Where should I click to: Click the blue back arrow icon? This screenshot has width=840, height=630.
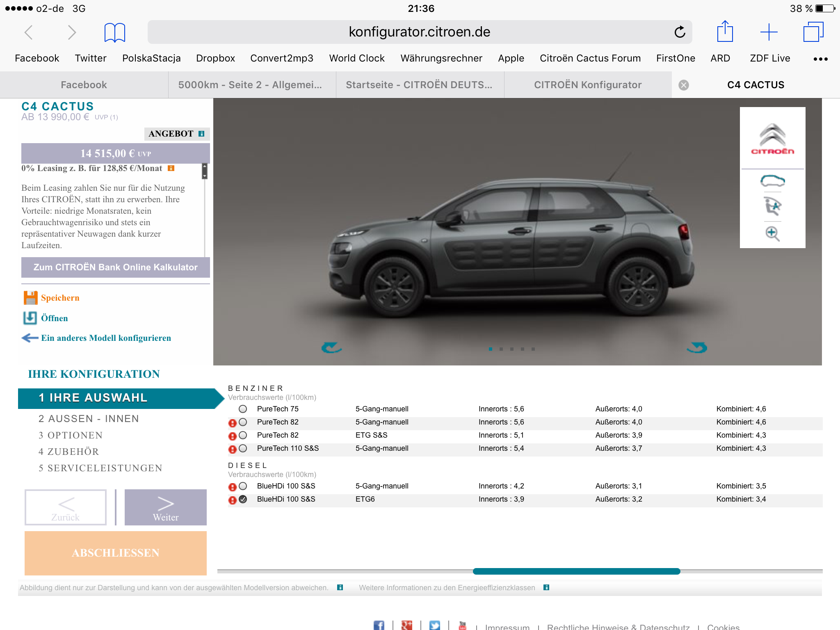(x=30, y=338)
